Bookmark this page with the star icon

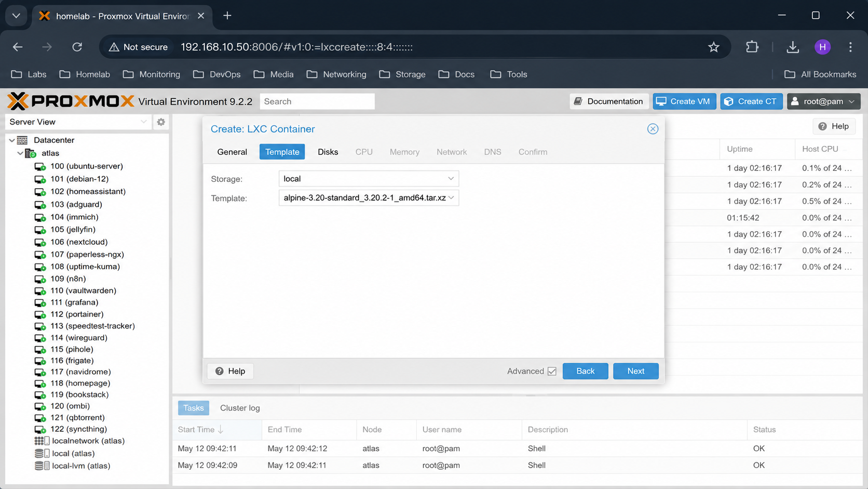click(x=714, y=47)
